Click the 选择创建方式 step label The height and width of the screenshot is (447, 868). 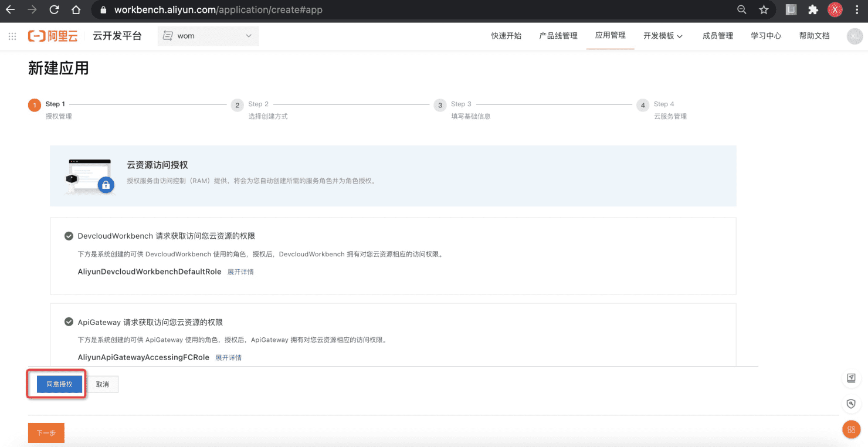point(268,116)
